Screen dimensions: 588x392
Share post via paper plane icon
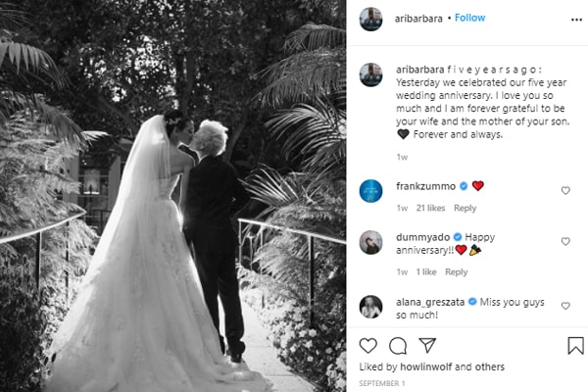(x=427, y=345)
